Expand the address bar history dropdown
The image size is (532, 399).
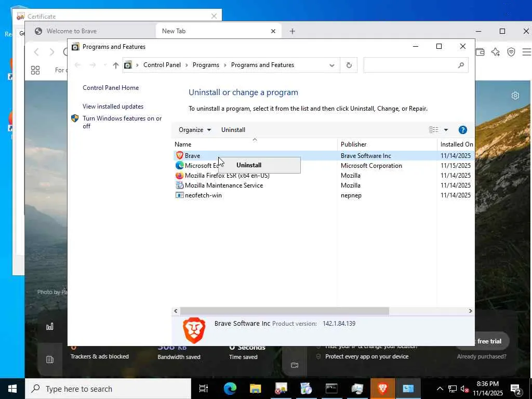pos(332,65)
